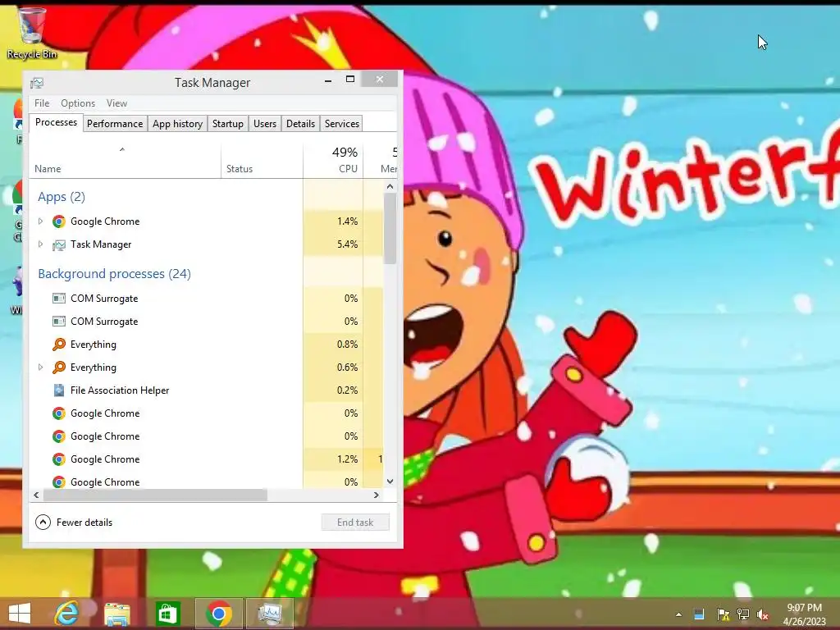Click the first COM Surrogate process icon

pos(59,299)
